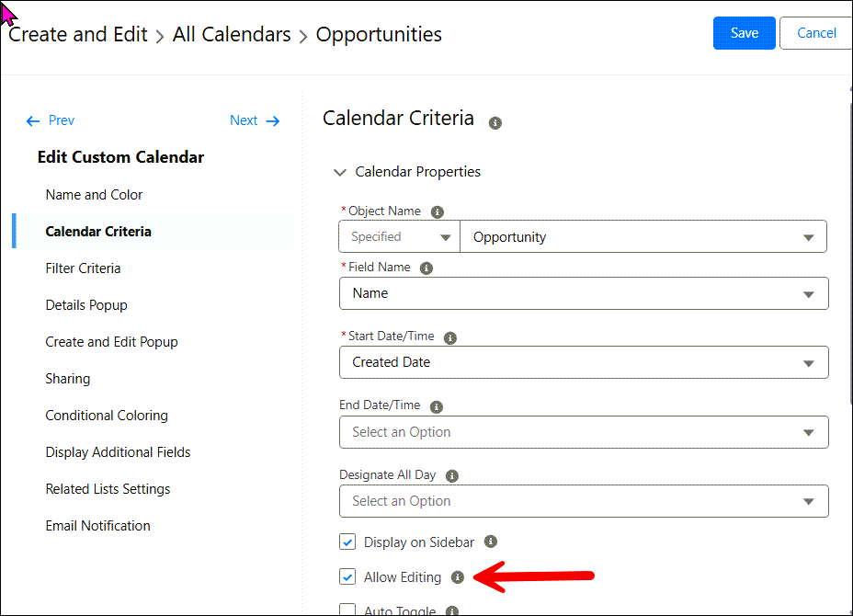Click info icon beside End Date/Time label
The height and width of the screenshot is (616, 853).
point(437,406)
